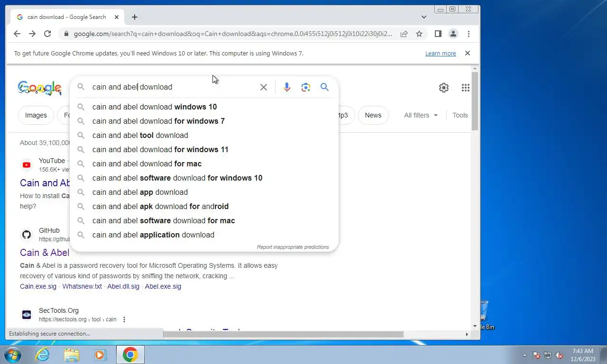Open the Whatsnew.txt sitelink
This screenshot has width=607, height=364.
pos(82,286)
